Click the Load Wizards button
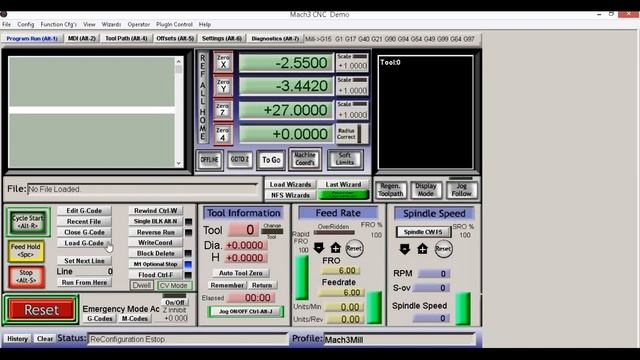This screenshot has width=640, height=360. point(290,184)
